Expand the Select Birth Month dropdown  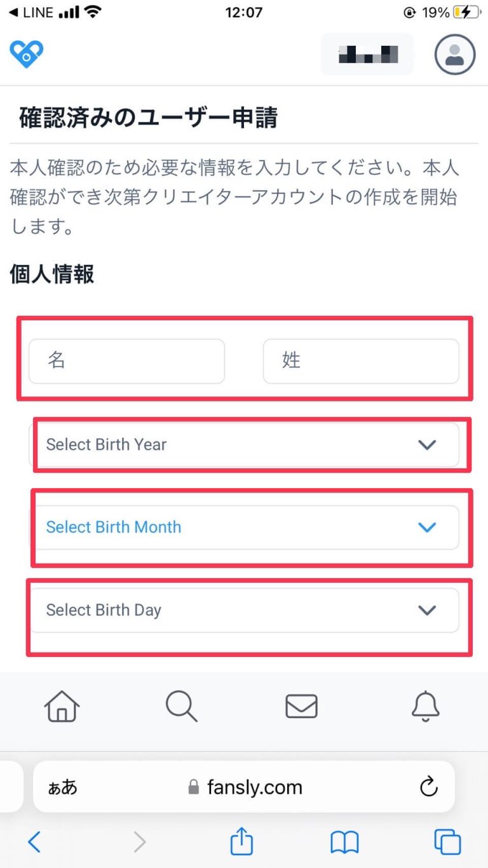pyautogui.click(x=245, y=527)
